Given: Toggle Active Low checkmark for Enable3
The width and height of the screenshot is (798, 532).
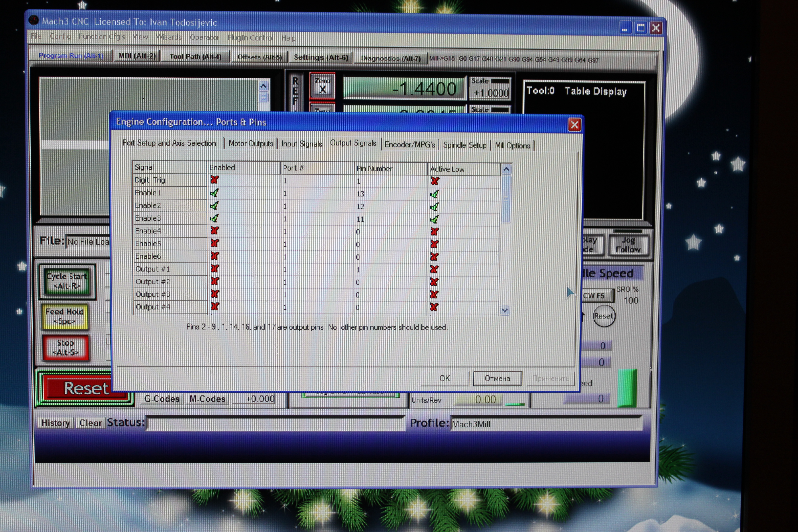Looking at the screenshot, I should pos(434,219).
